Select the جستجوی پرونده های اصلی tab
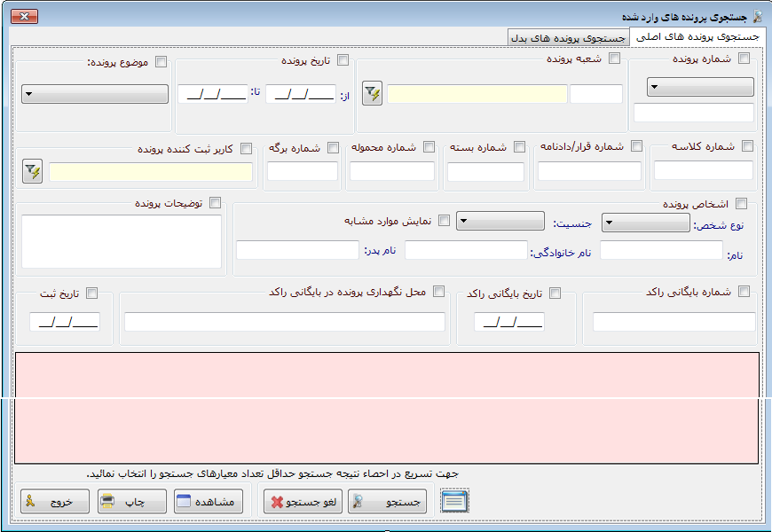This screenshot has width=772, height=532. pos(696,37)
